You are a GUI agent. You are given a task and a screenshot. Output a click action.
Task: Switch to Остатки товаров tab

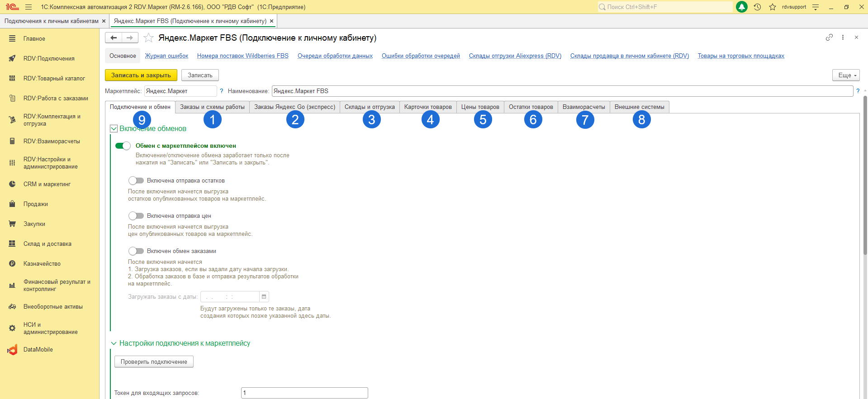pyautogui.click(x=531, y=107)
